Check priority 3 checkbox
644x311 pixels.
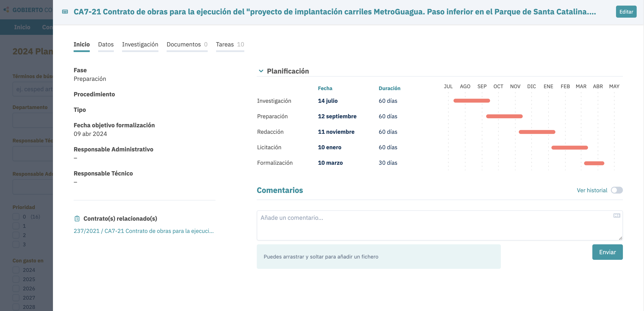16,244
